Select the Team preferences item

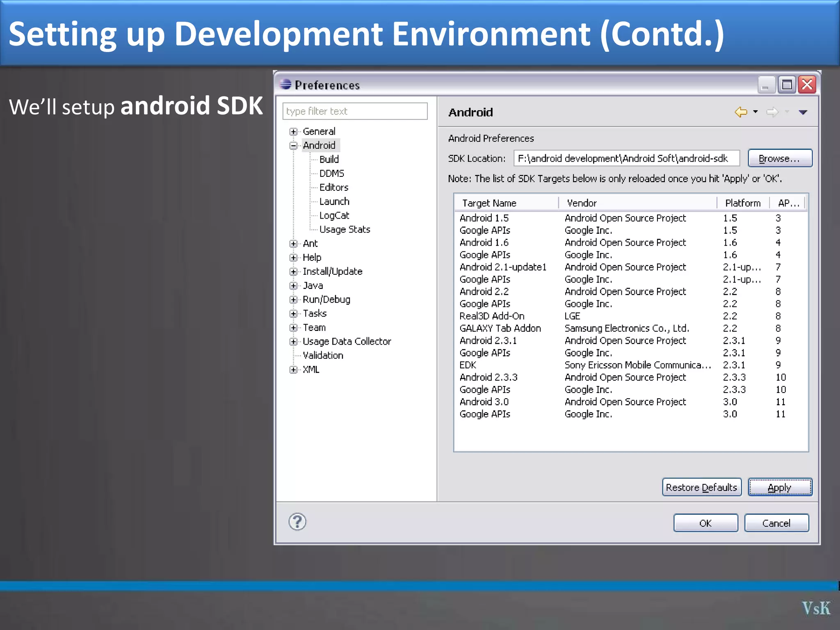314,327
